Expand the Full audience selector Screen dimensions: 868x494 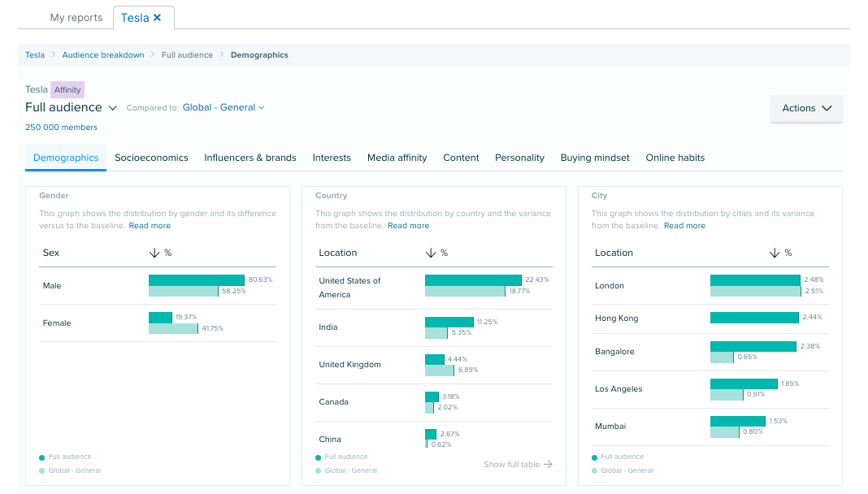point(112,107)
